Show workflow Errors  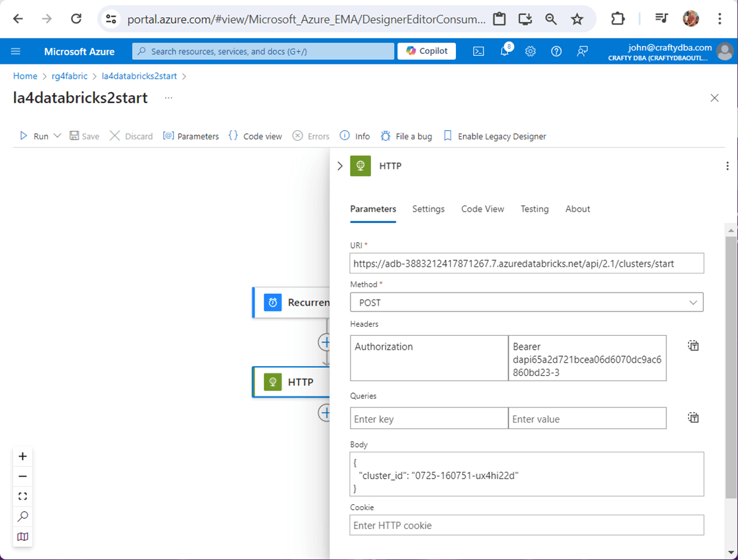coord(310,136)
